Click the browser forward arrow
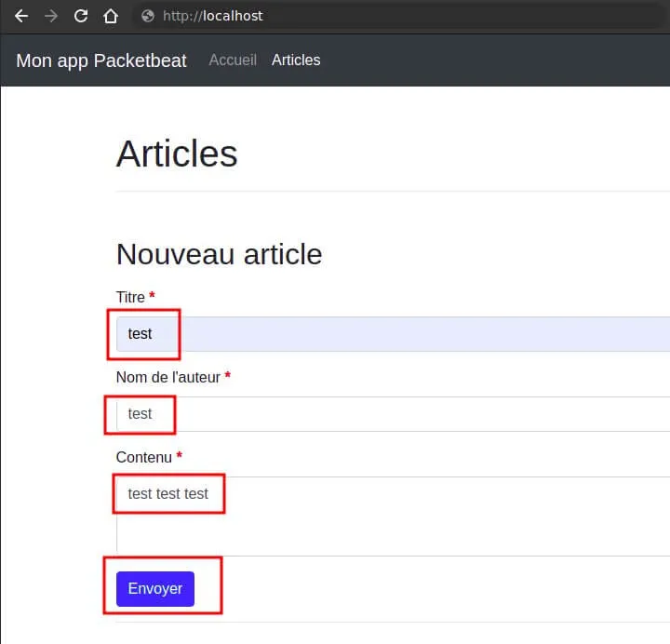670x644 pixels. 51,16
